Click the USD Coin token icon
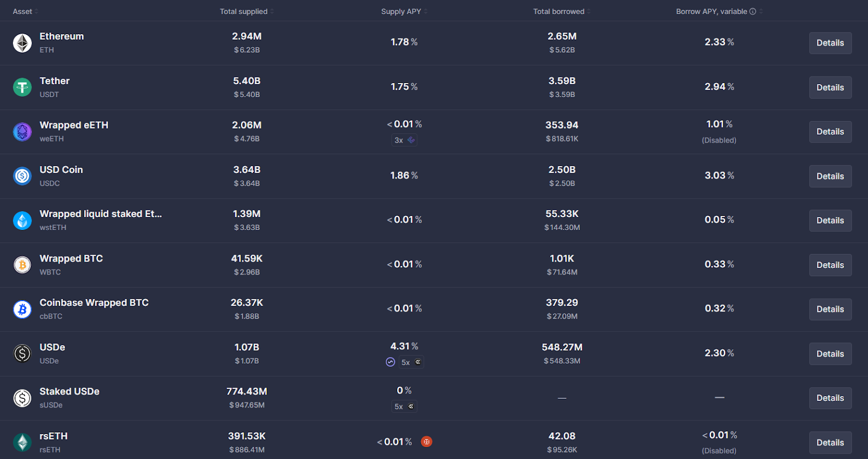 coord(22,176)
